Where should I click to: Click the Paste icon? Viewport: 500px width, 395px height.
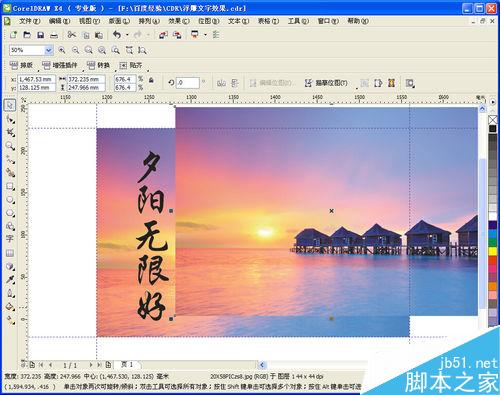(x=99, y=35)
